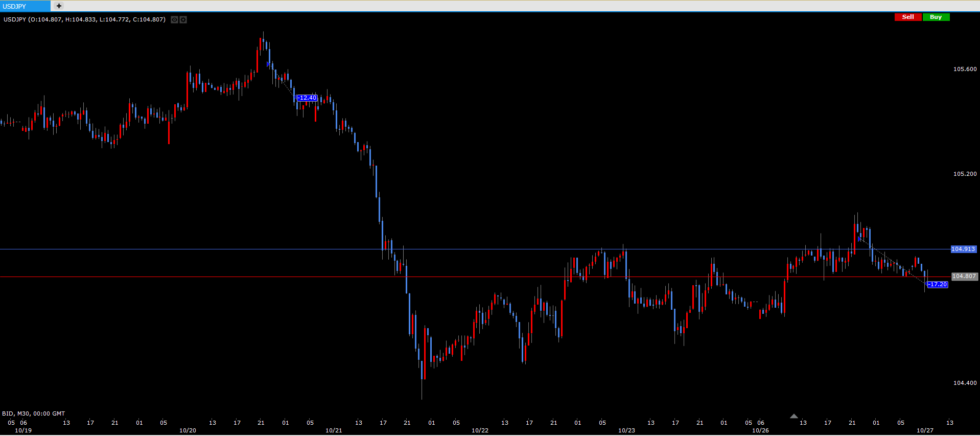Click the 104.400 price axis label
Screen dimensions: 980x436
click(965, 383)
